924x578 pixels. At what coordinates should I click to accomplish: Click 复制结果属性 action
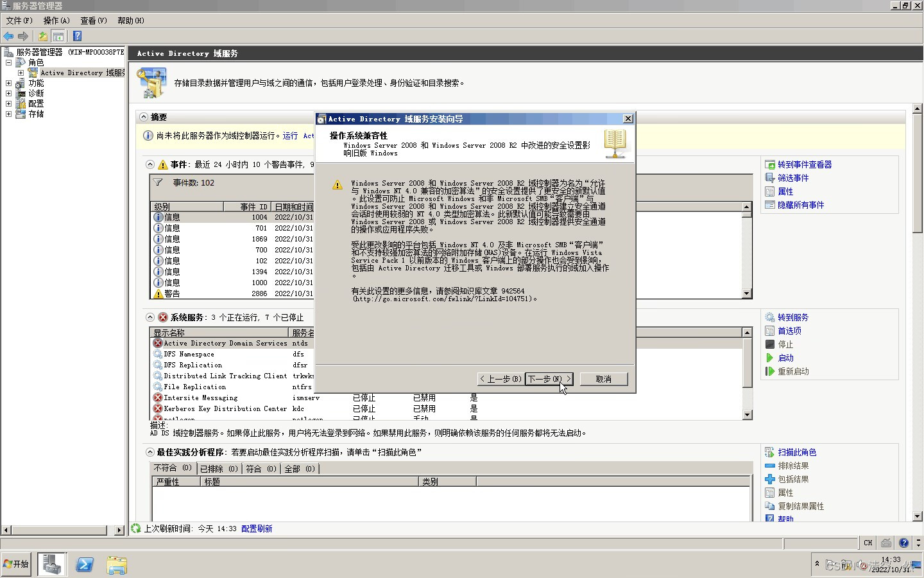801,506
